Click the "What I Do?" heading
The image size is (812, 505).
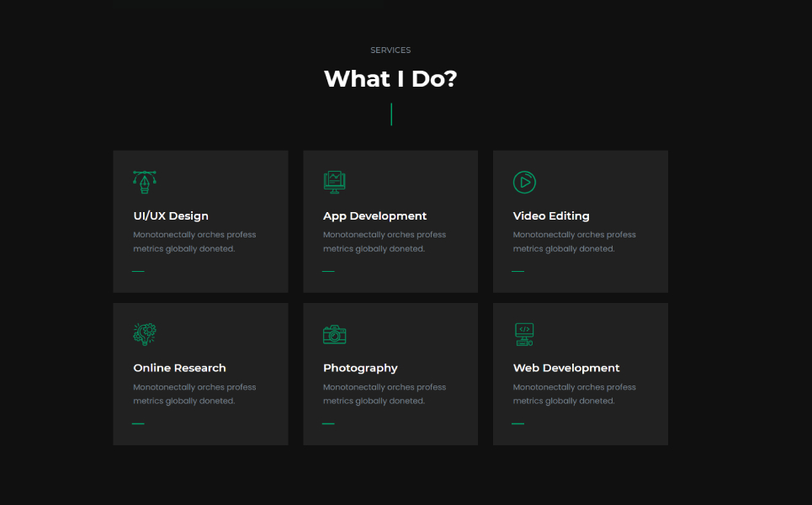(390, 79)
